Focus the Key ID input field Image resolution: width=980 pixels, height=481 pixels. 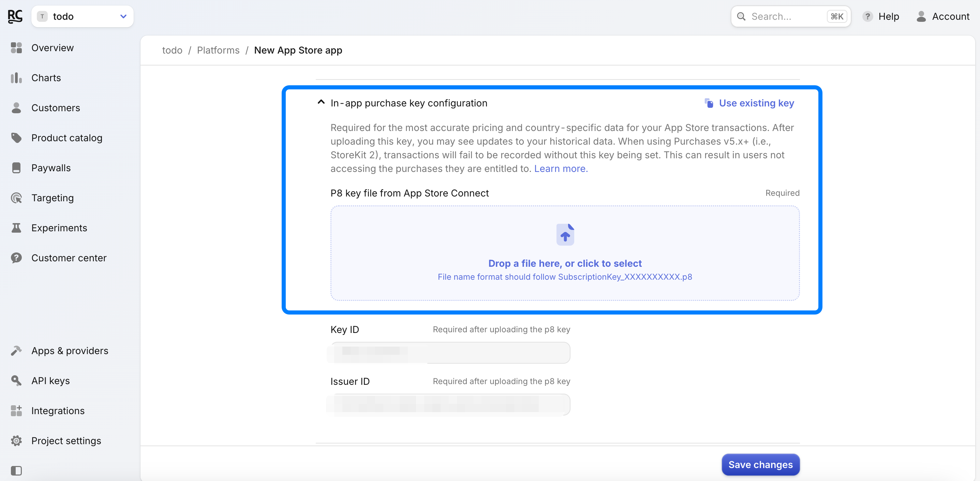[x=450, y=352]
